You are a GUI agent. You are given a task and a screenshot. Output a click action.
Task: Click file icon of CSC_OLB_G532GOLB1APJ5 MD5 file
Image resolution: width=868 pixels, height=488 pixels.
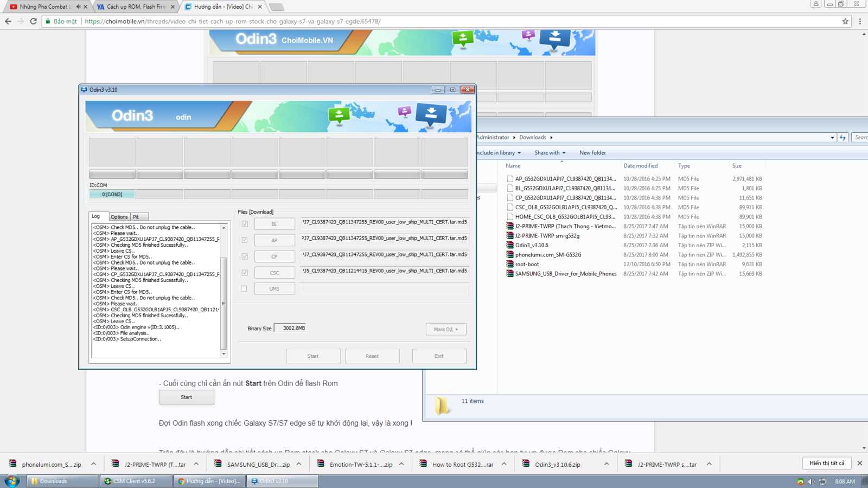tap(510, 207)
